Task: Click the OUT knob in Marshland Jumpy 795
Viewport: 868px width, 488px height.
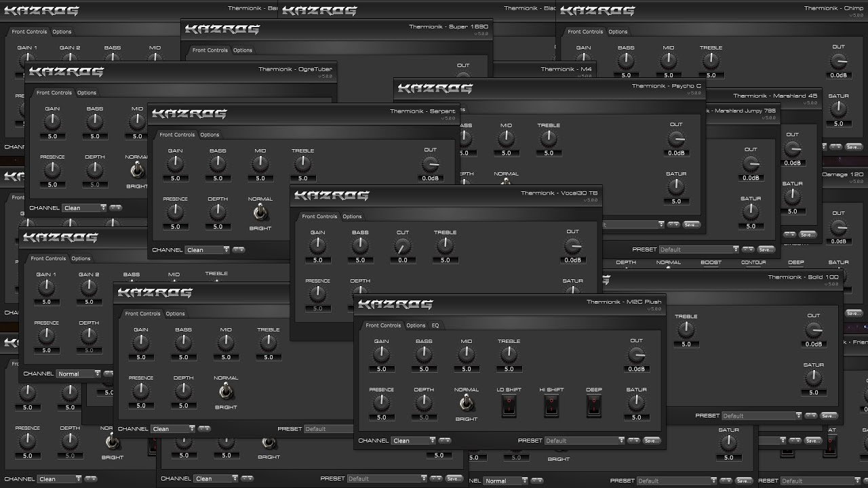Action: [751, 164]
